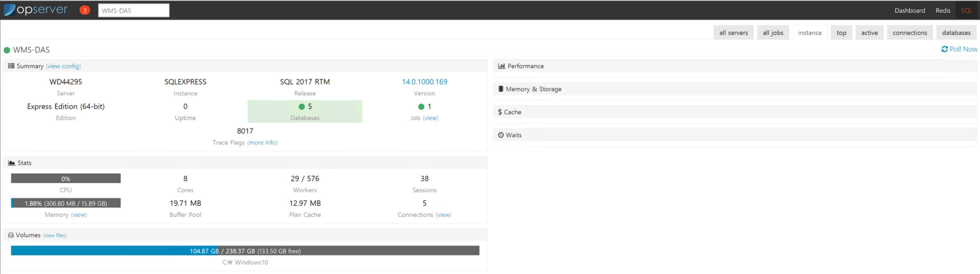Click the highlighted Databases tile
Image resolution: width=980 pixels, height=274 pixels.
click(x=305, y=111)
